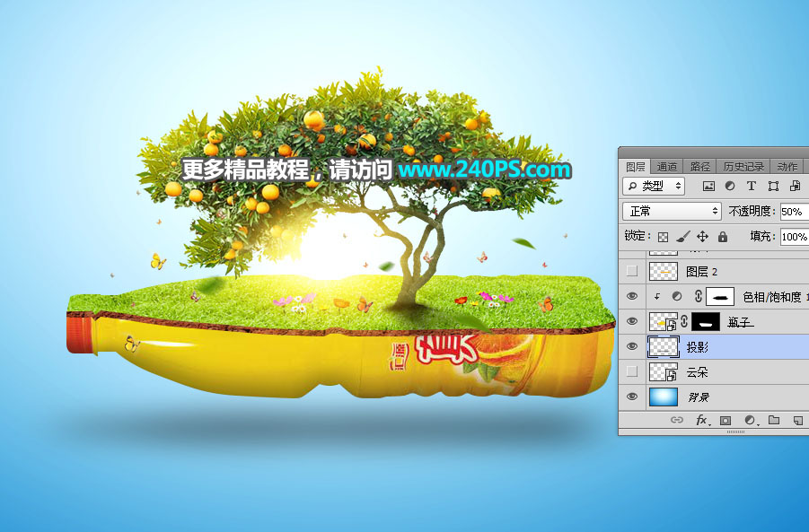809x532 pixels.
Task: Create new fill or adjustment layer
Action: [751, 421]
